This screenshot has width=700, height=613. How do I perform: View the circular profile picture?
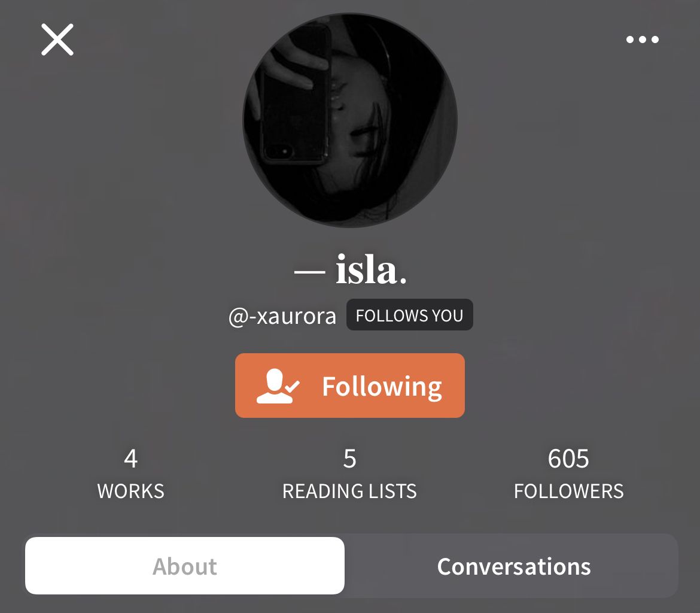point(350,120)
